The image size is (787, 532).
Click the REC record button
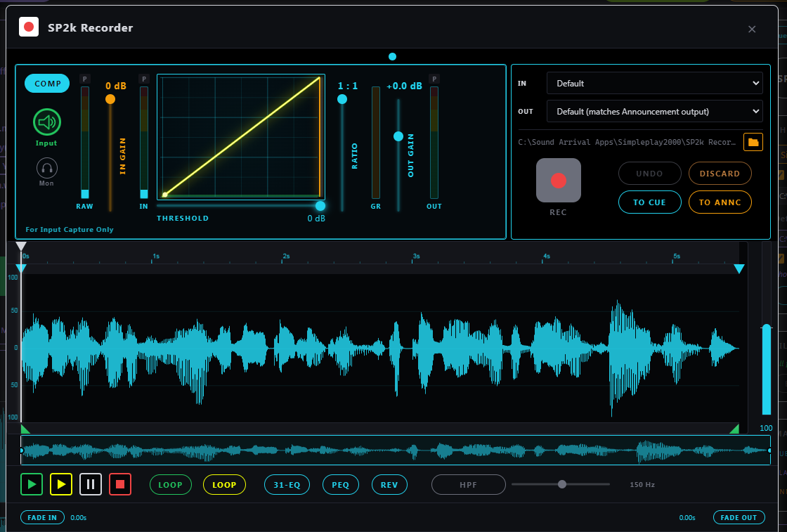tap(558, 181)
